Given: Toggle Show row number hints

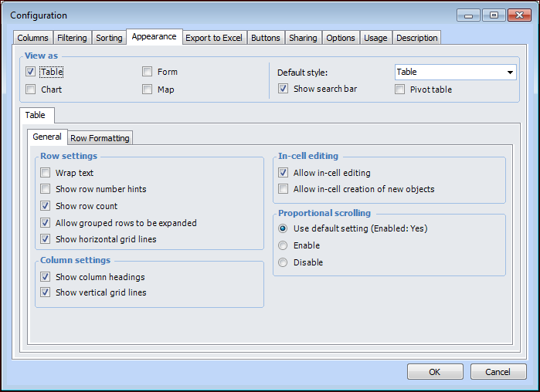Looking at the screenshot, I should click(46, 189).
